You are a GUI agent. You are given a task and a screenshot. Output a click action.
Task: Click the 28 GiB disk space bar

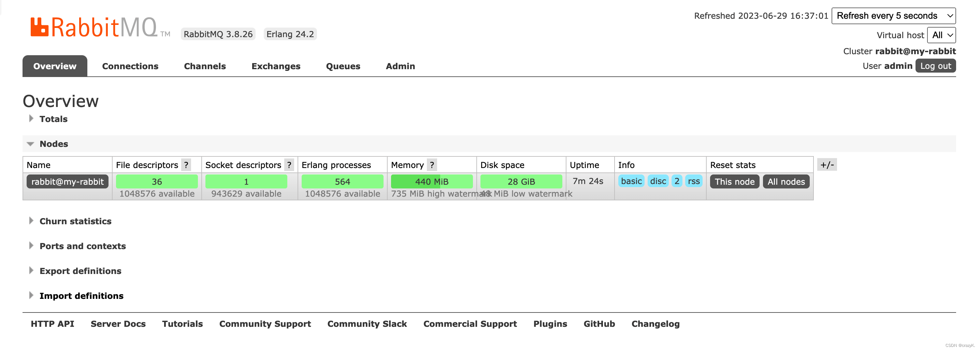click(x=521, y=182)
